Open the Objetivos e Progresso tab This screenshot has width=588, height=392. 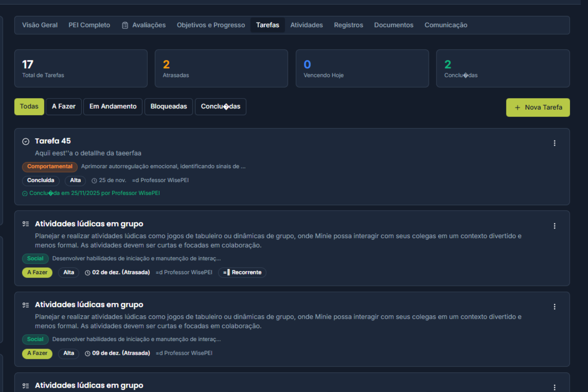click(211, 25)
